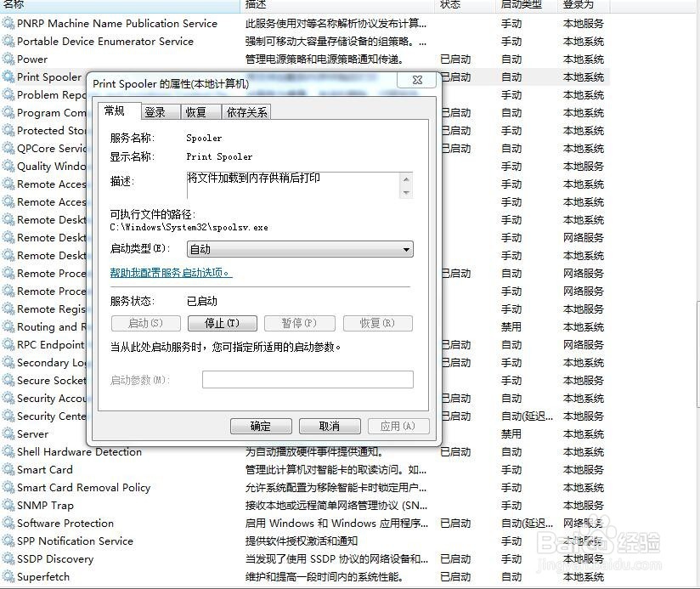Click the Superfetch service gear icon
This screenshot has height=589, width=700.
point(8,576)
